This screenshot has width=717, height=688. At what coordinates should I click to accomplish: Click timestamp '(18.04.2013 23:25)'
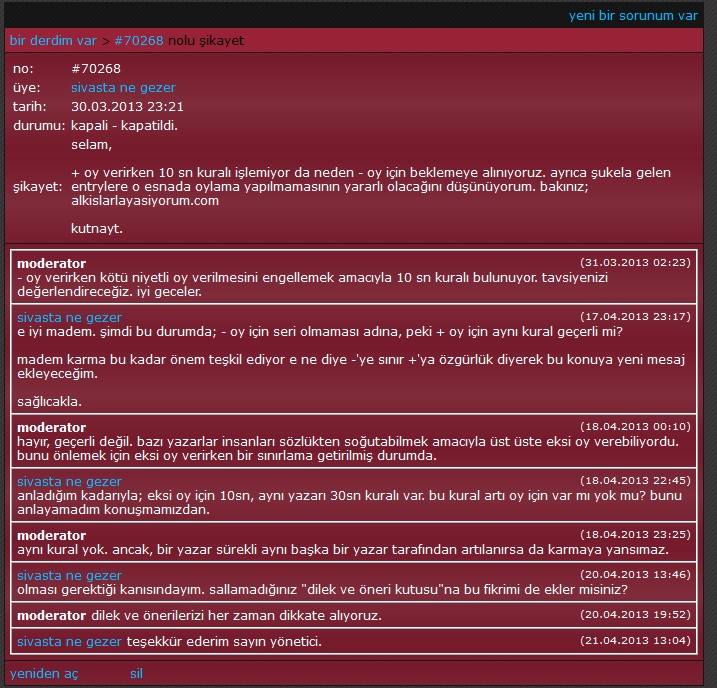point(635,534)
